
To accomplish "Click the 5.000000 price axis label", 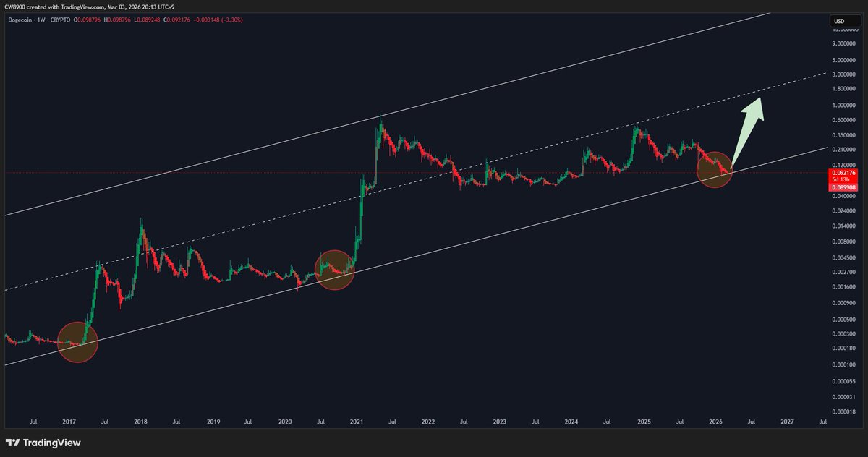I will (x=843, y=59).
